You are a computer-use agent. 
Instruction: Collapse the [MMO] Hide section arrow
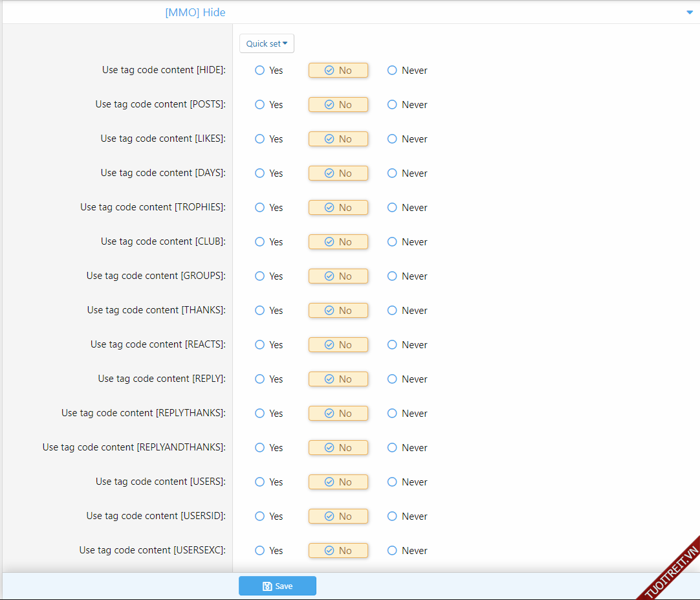click(x=689, y=12)
